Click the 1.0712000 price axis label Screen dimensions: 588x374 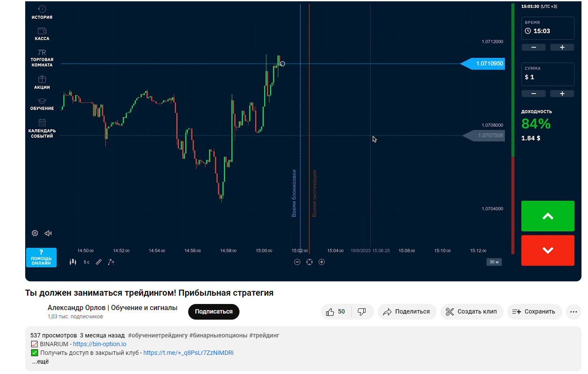(x=492, y=42)
